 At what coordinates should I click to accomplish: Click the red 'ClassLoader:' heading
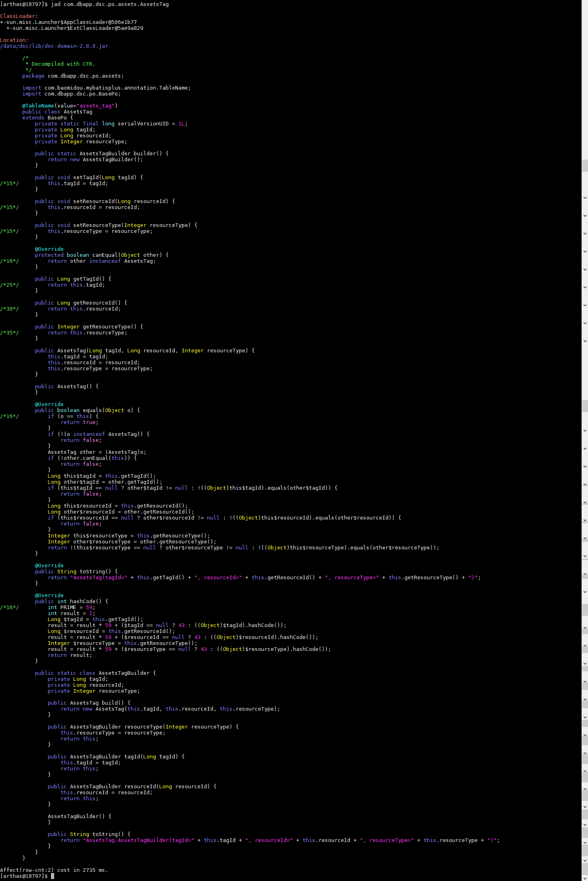point(19,16)
